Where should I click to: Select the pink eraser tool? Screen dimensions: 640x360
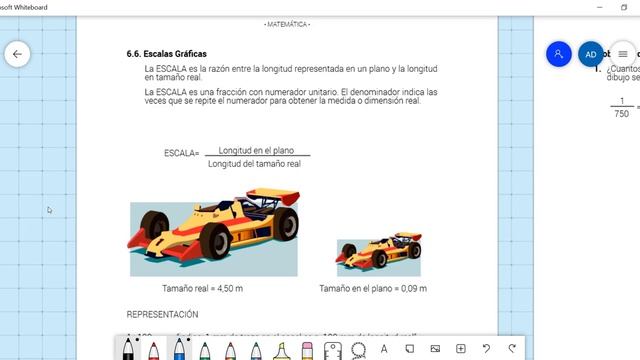[307, 350]
